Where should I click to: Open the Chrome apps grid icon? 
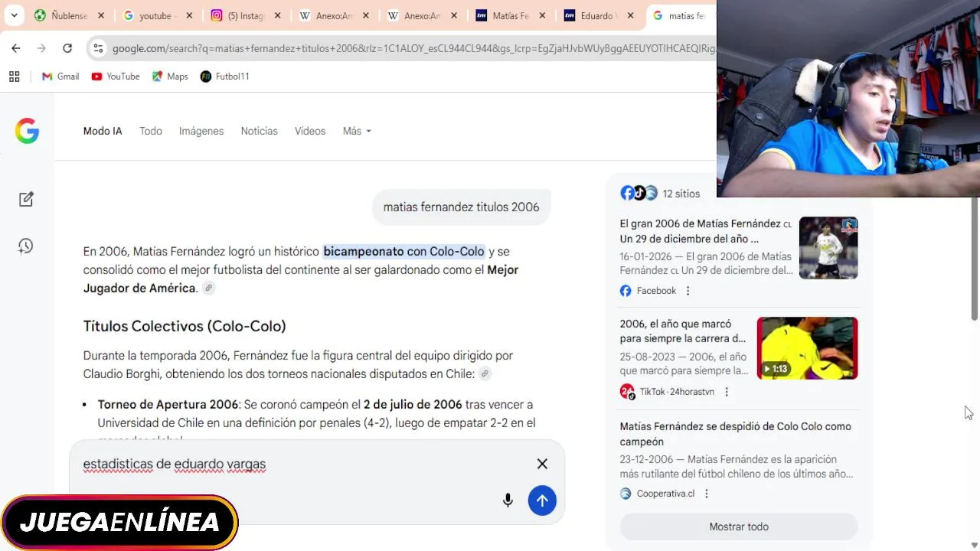14,77
